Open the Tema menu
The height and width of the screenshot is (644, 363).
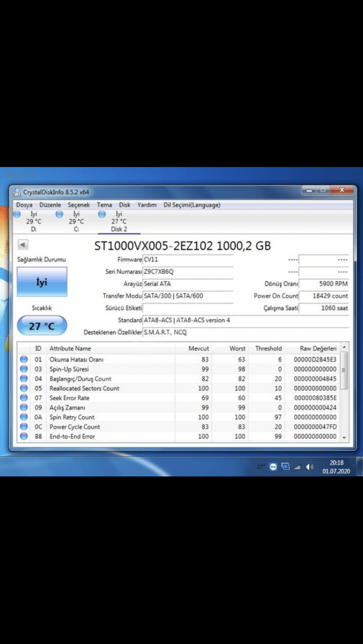[x=104, y=205]
